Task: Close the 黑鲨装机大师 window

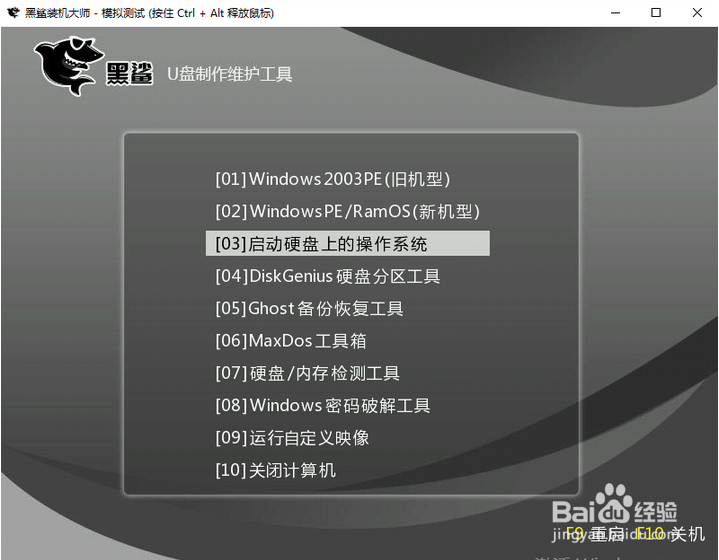Action: click(697, 13)
